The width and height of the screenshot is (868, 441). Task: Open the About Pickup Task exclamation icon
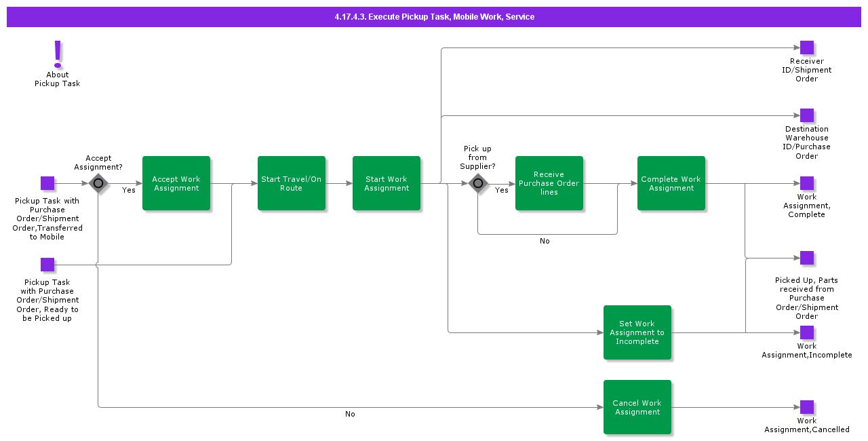pos(58,54)
